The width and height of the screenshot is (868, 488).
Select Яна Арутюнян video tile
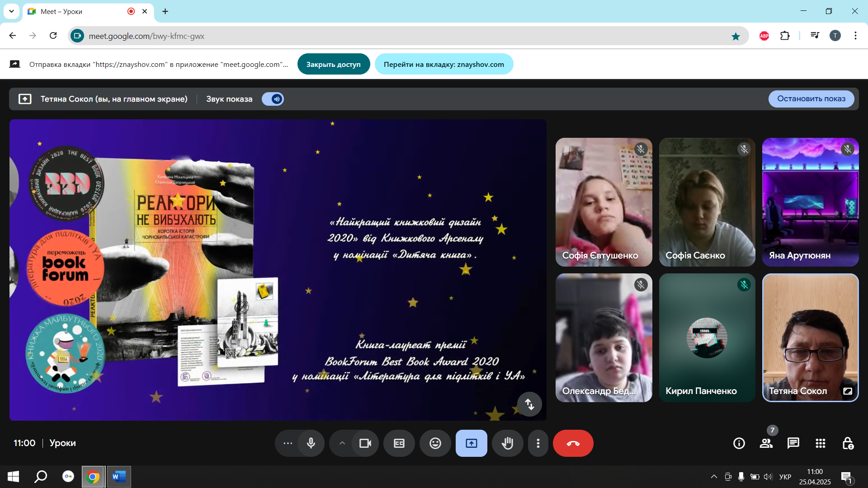click(810, 202)
